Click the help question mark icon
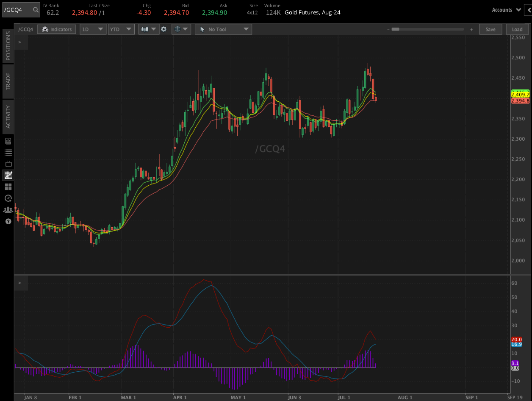This screenshot has height=401, width=532. [x=8, y=221]
